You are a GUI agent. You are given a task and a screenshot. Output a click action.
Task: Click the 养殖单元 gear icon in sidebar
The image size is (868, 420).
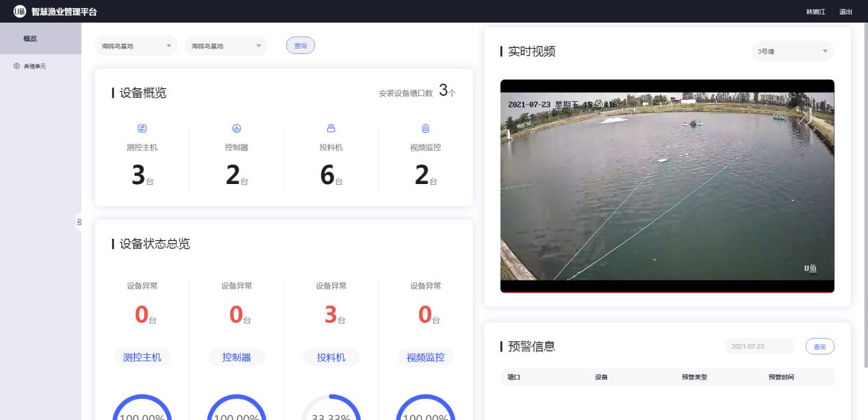[x=16, y=66]
